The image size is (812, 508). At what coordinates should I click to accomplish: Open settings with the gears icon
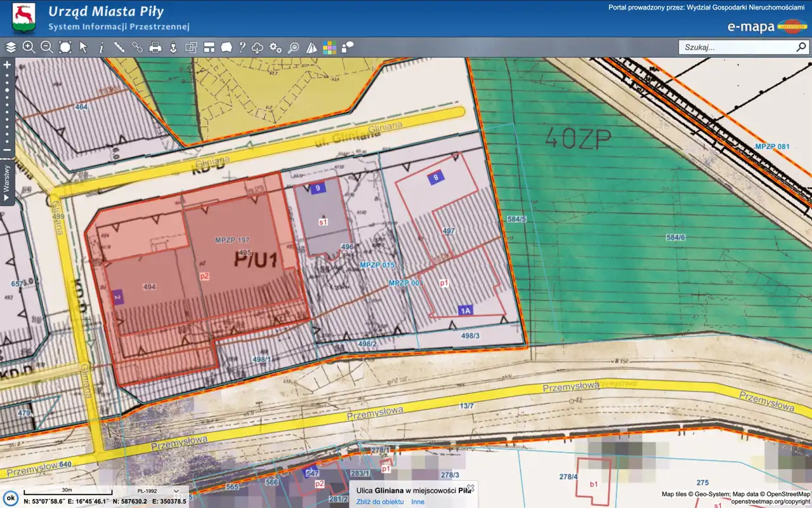[x=275, y=47]
